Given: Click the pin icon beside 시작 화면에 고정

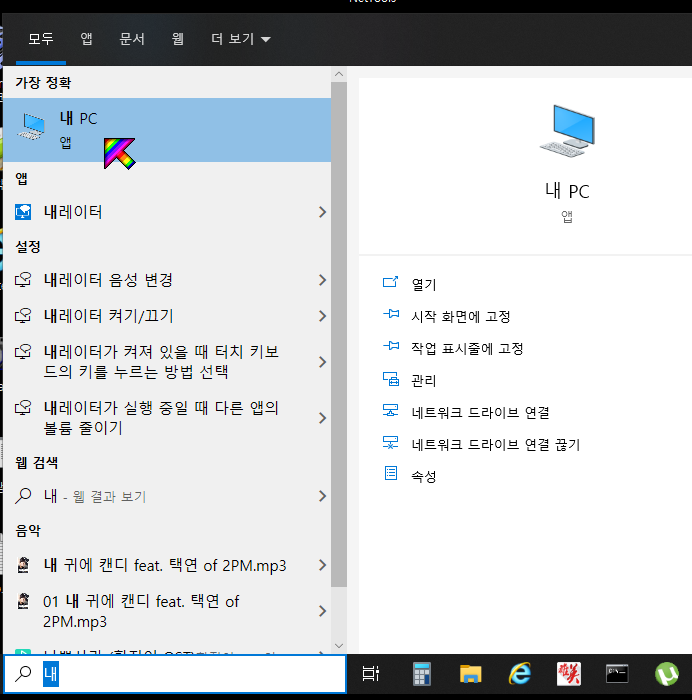Looking at the screenshot, I should click(391, 314).
